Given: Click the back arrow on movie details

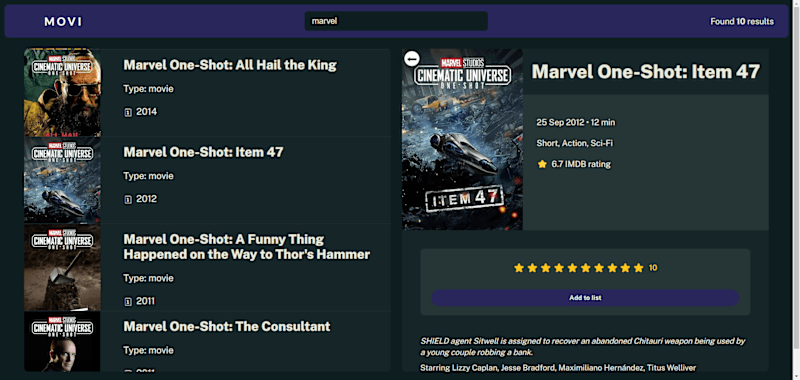Looking at the screenshot, I should click(x=412, y=59).
